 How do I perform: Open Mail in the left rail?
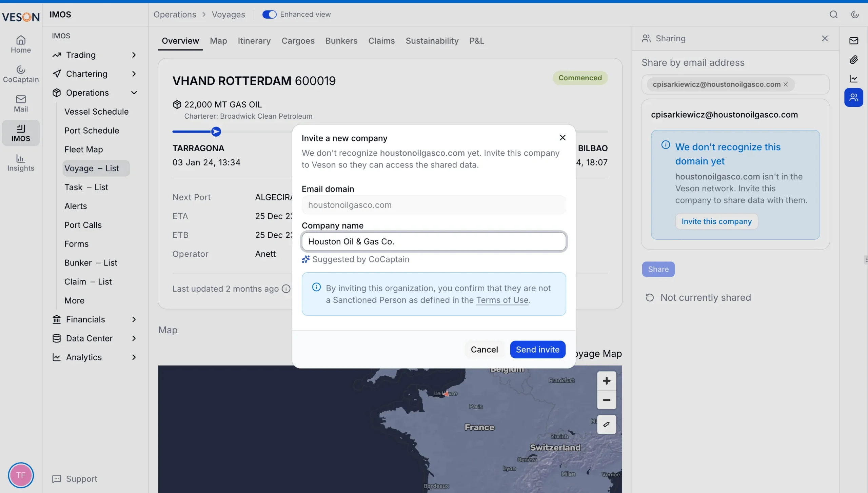[21, 103]
